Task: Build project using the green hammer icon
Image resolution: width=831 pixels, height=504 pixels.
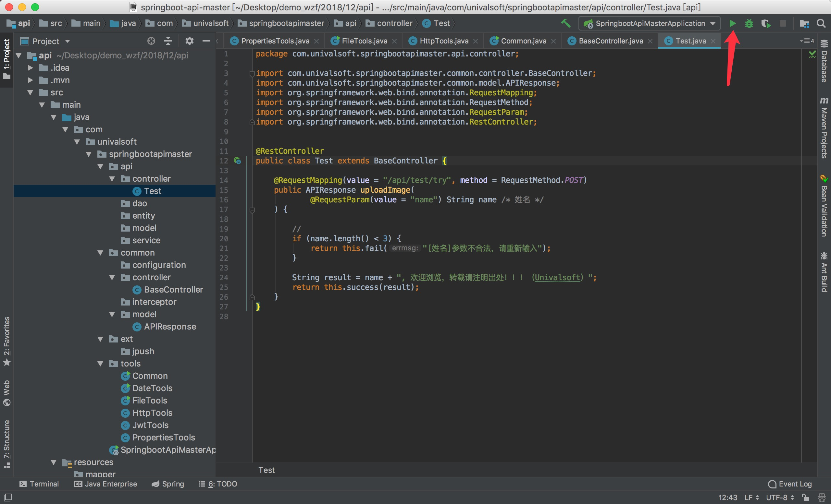Action: [x=565, y=23]
